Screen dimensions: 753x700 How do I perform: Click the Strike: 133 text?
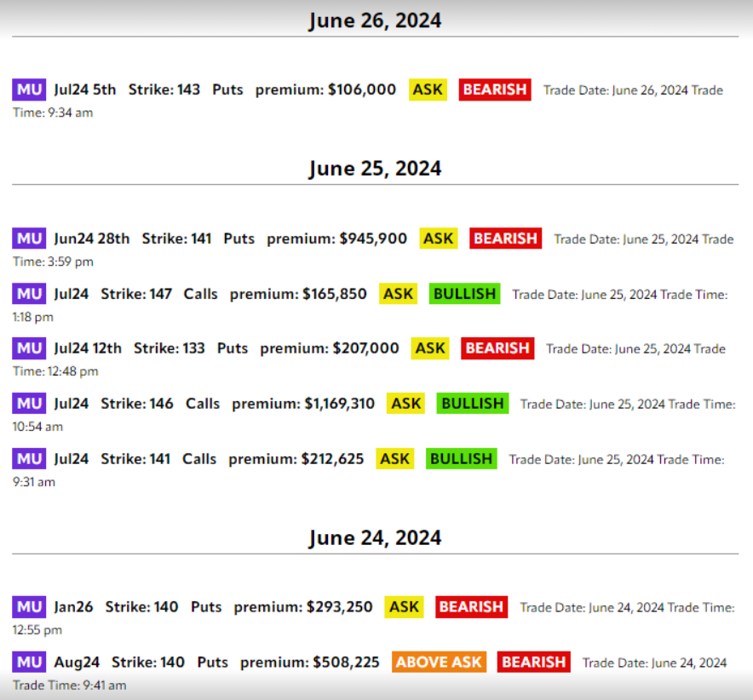point(169,348)
